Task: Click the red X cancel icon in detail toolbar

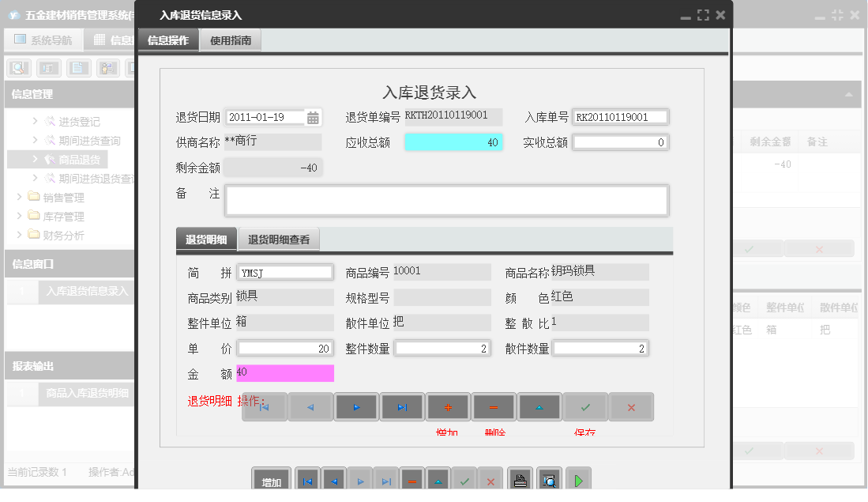Action: 631,406
